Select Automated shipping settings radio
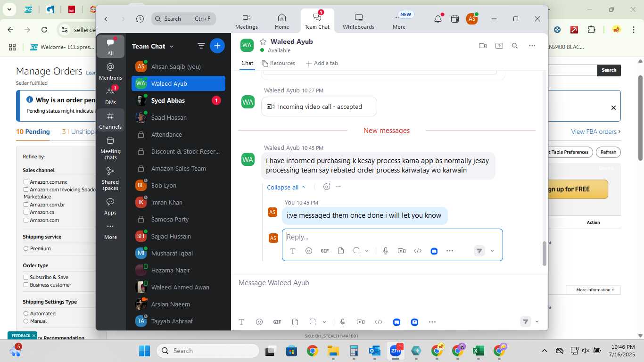The height and width of the screenshot is (362, 644). (26, 313)
